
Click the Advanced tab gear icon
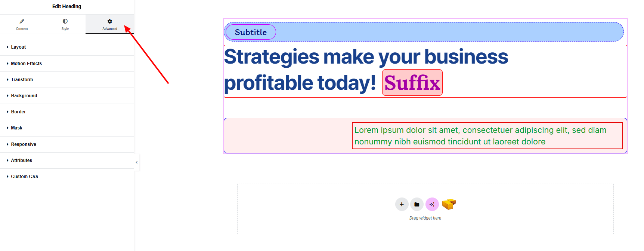point(110,21)
